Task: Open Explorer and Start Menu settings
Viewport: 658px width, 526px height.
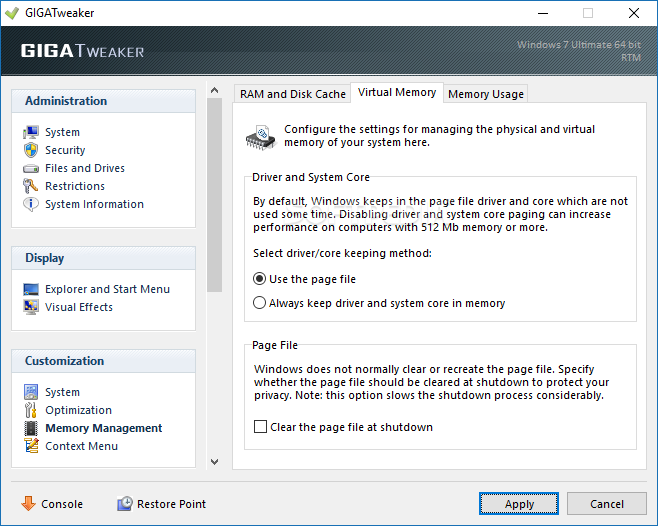Action: 107,290
